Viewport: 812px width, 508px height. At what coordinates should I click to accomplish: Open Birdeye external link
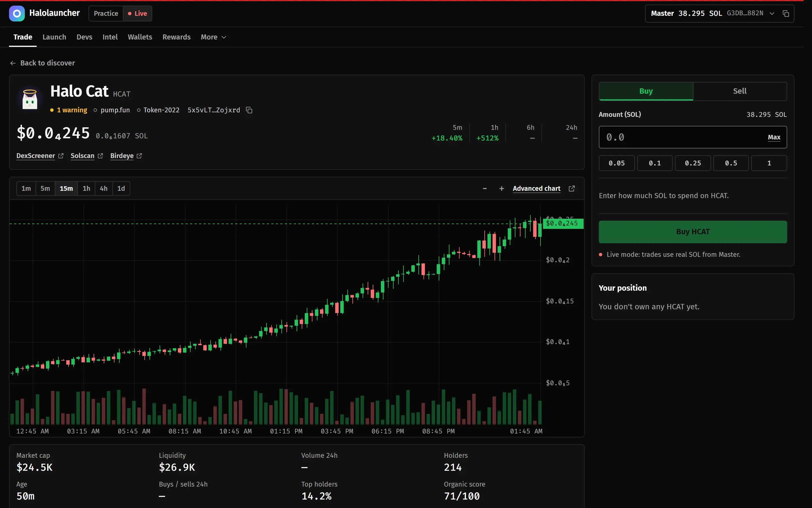(126, 156)
